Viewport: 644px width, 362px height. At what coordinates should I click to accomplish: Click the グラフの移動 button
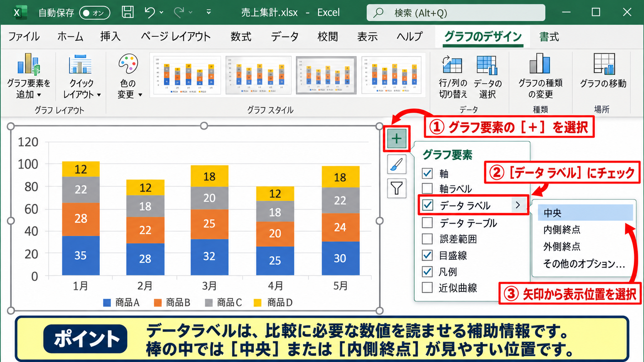click(603, 72)
